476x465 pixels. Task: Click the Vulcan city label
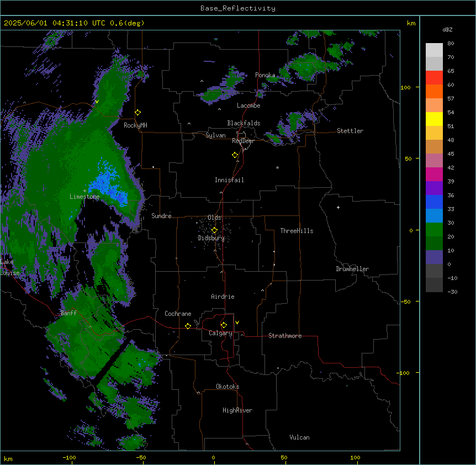click(300, 437)
